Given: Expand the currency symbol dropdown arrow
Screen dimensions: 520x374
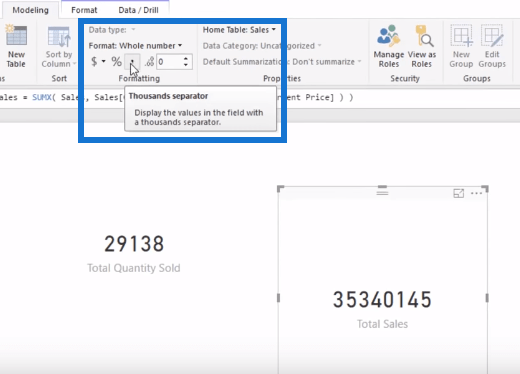Looking at the screenshot, I should [x=104, y=61].
